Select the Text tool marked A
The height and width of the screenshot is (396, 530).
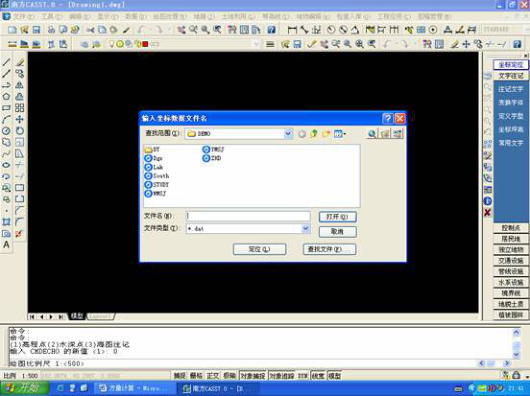(6, 245)
